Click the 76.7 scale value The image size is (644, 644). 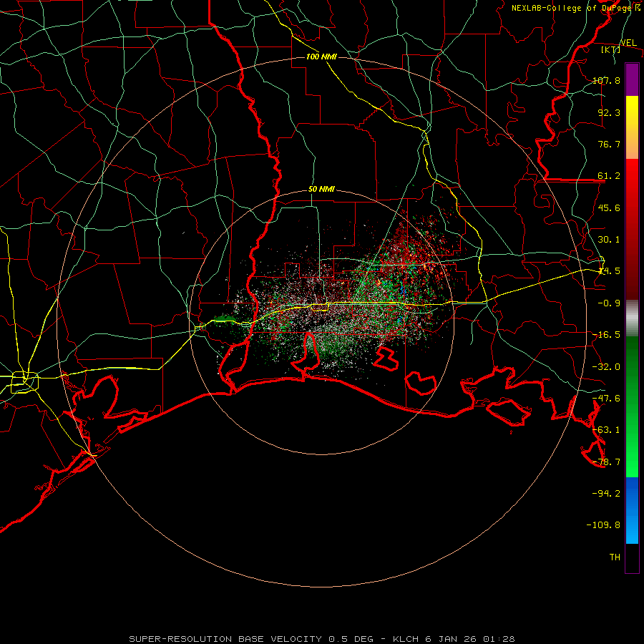[x=609, y=144]
